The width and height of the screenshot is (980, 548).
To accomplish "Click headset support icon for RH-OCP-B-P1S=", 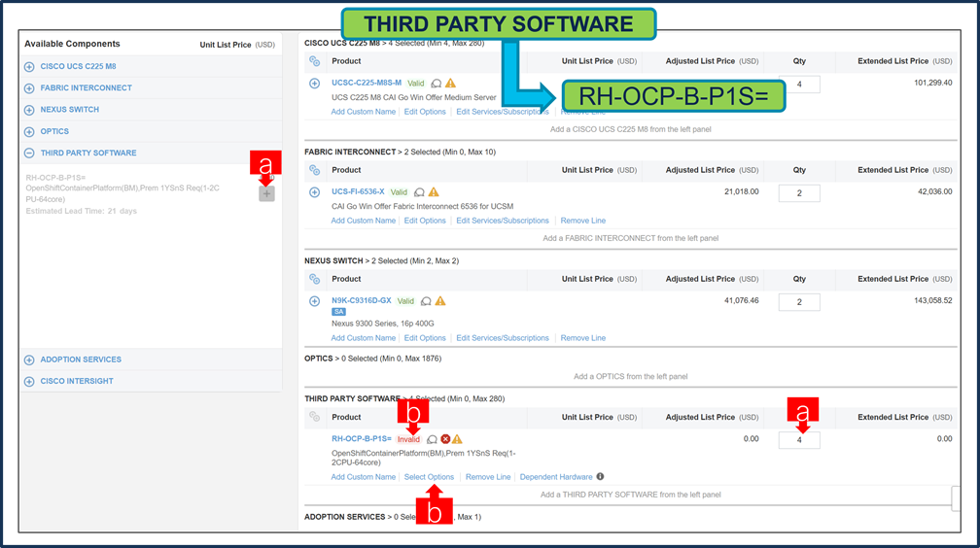I will tap(432, 439).
